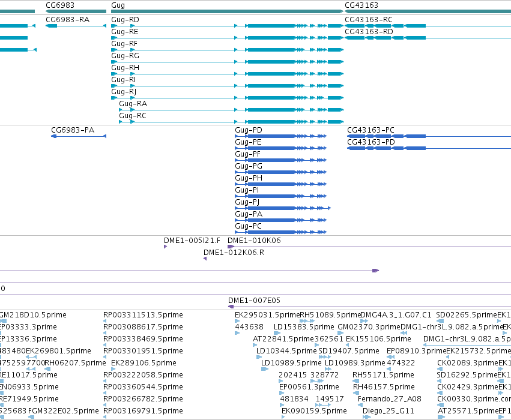
Task: Click the Gug-RA transcript label
Action: click(x=133, y=104)
